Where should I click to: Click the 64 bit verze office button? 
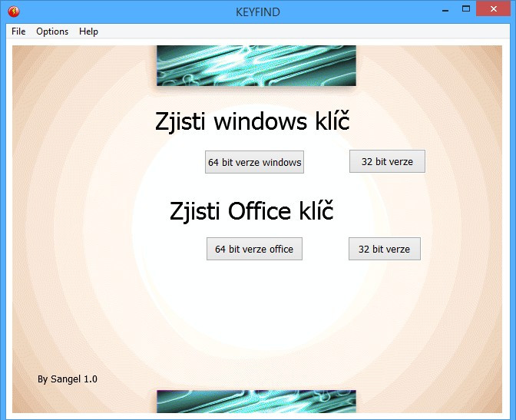(x=254, y=249)
